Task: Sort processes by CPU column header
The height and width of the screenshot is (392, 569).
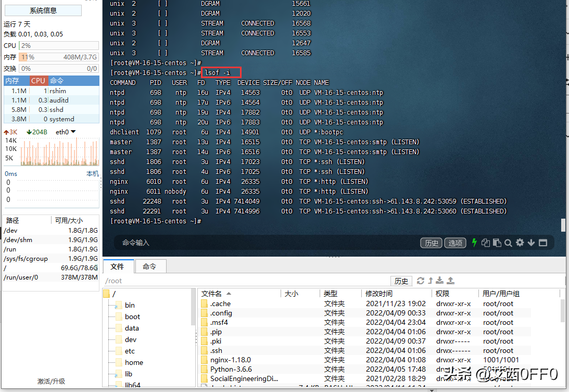Action: (x=38, y=81)
